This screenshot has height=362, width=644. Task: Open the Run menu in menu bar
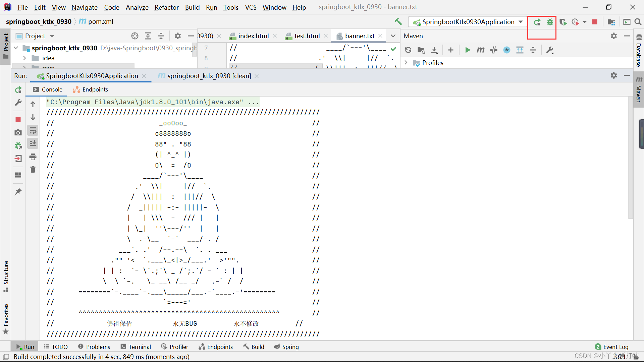tap(211, 7)
